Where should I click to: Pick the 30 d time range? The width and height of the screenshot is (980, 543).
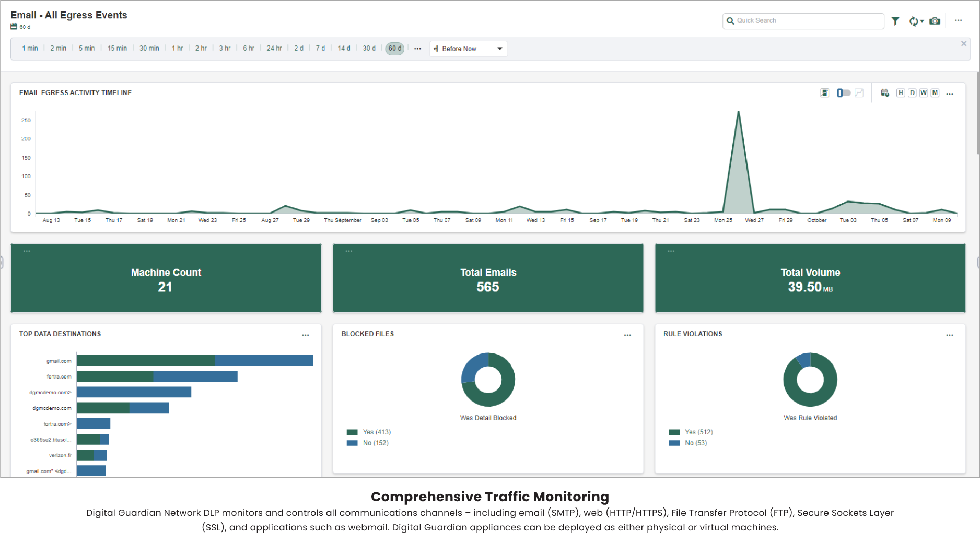coord(369,49)
